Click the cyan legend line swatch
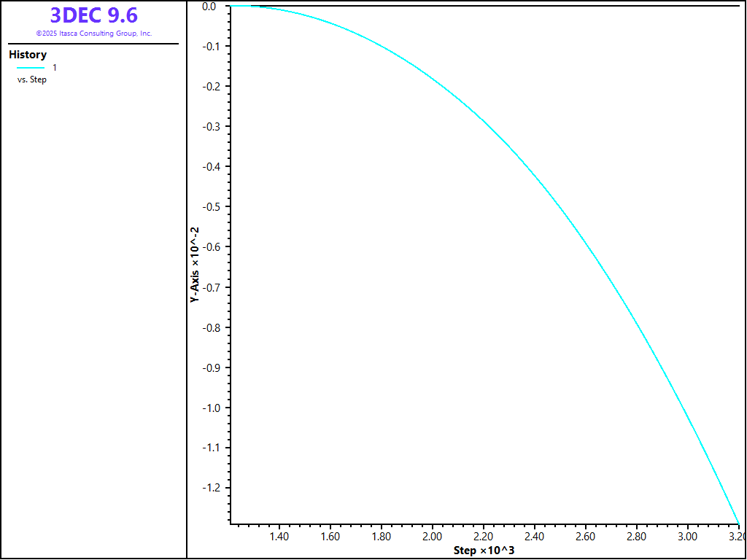 [31, 68]
